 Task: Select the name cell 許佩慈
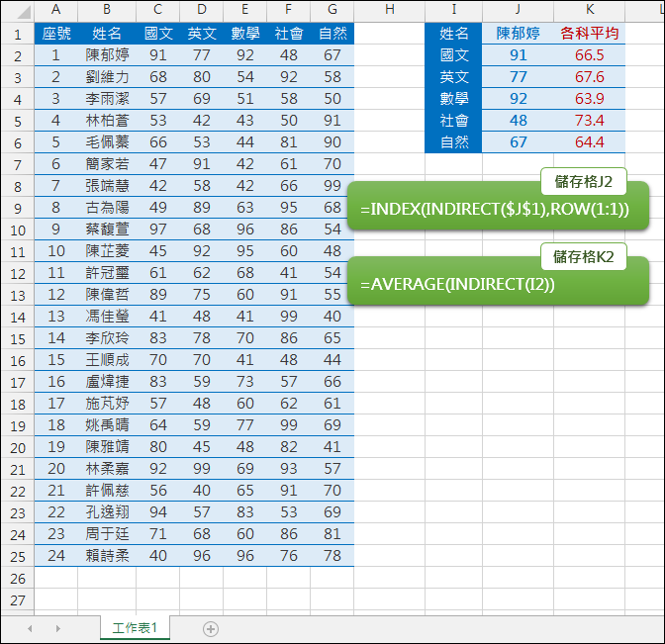tap(107, 491)
